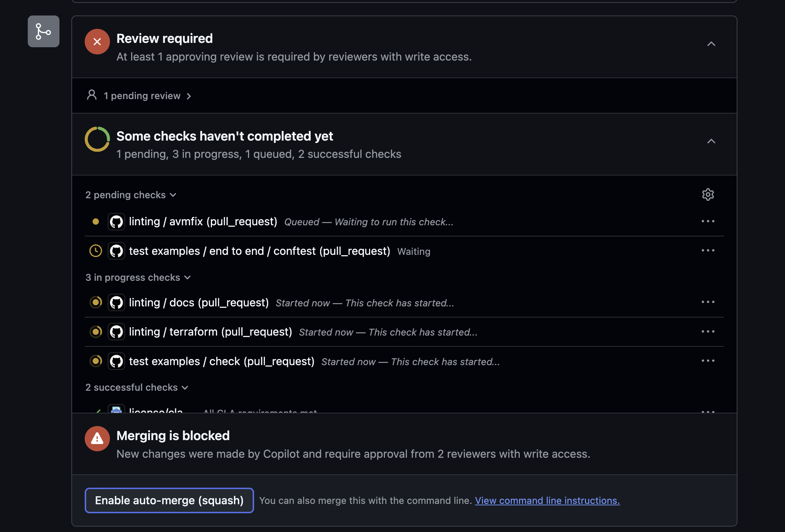The width and height of the screenshot is (785, 532).
Task: Open the kebab menu for linting / terraform
Action: coord(708,331)
